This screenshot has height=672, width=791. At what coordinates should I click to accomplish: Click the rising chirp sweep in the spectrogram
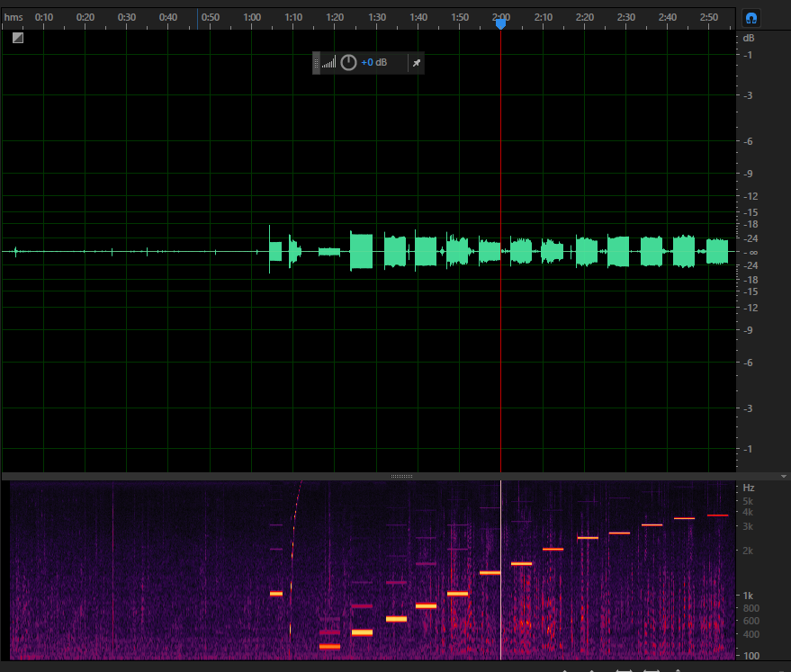click(294, 554)
